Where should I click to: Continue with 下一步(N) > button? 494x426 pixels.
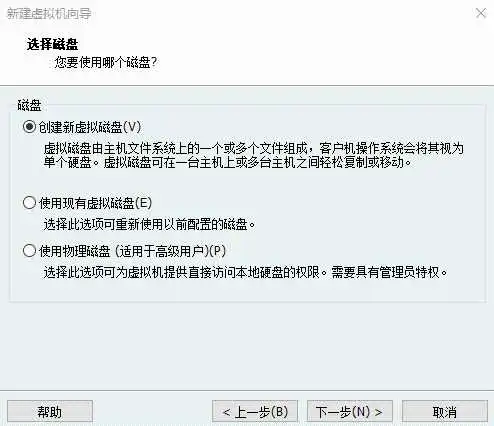[350, 412]
